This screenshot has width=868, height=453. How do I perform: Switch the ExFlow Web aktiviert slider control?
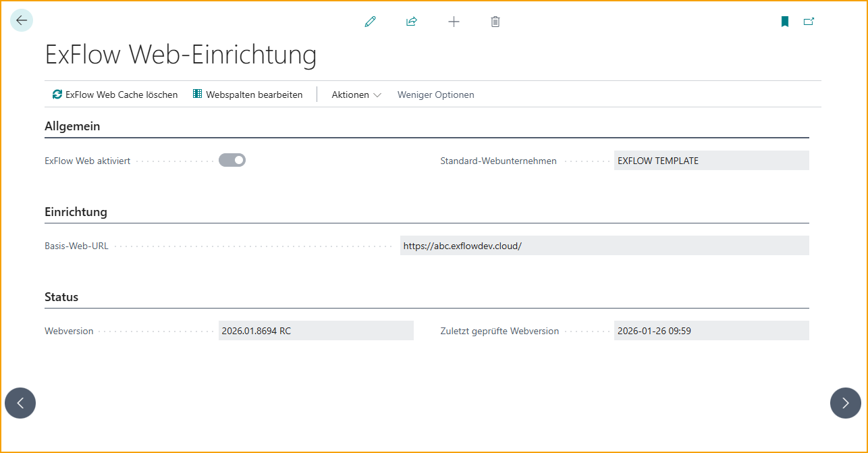232,160
